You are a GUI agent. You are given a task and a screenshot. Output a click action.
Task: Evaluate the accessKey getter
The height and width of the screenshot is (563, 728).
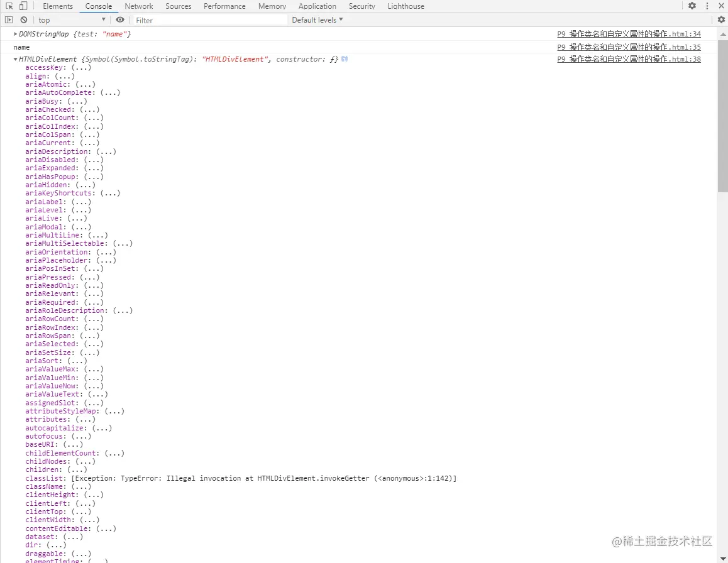[x=81, y=68]
